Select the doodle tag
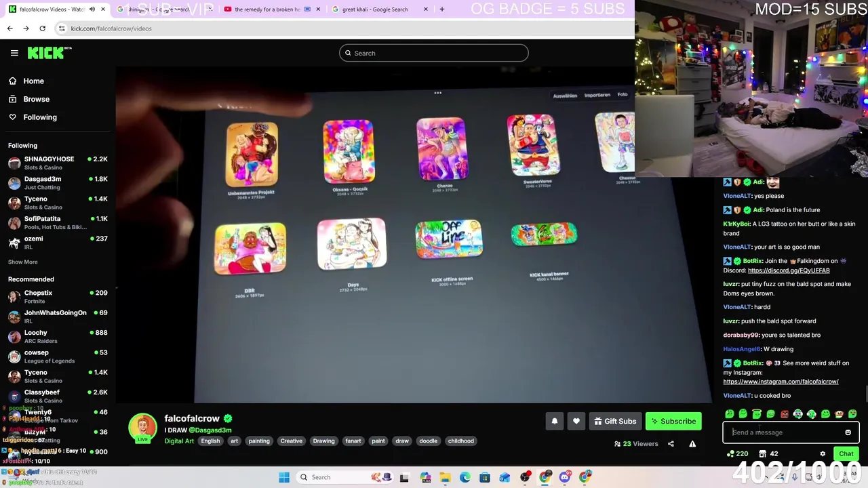Screen dimensions: 868x488 [429, 441]
